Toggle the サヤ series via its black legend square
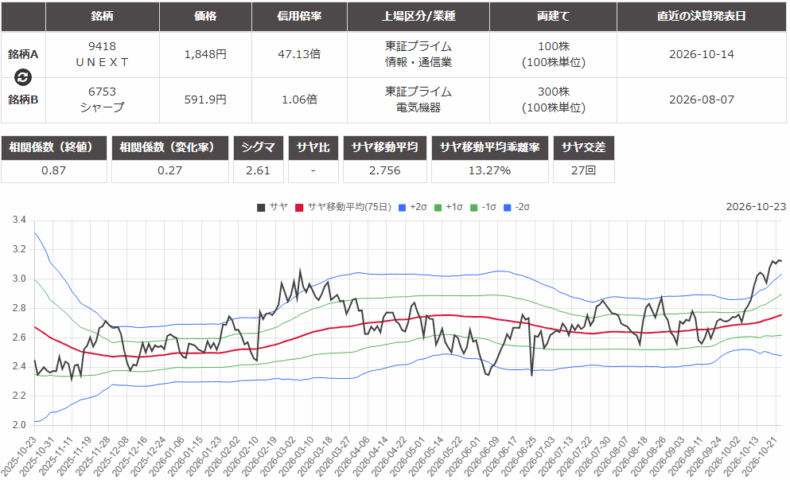This screenshot has height=480, width=790. tap(261, 208)
